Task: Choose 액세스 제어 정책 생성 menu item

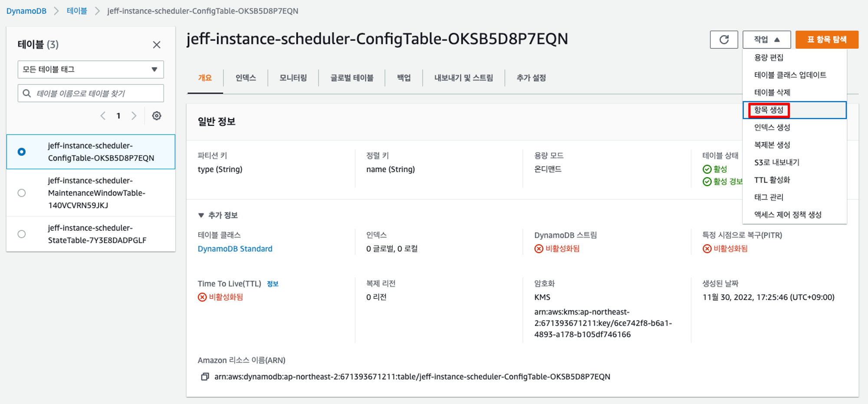Action: pyautogui.click(x=794, y=215)
